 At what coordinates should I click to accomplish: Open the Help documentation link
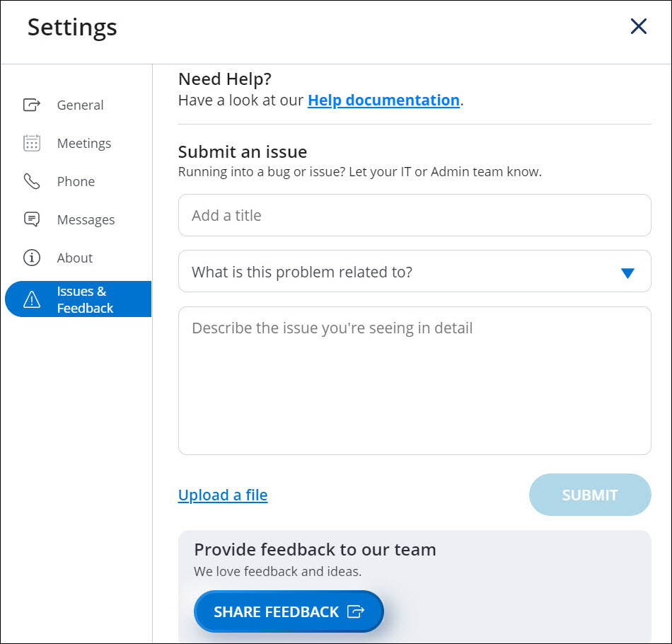[x=383, y=100]
